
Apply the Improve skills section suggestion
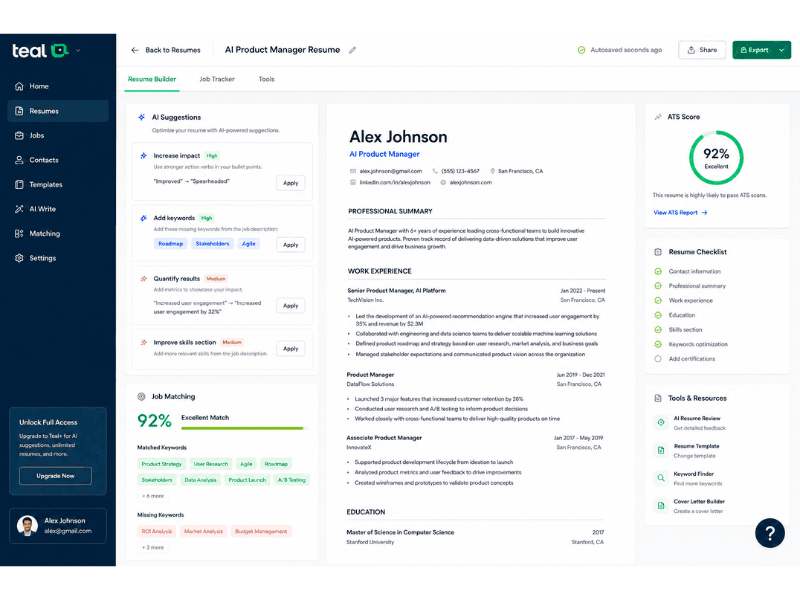click(x=290, y=348)
